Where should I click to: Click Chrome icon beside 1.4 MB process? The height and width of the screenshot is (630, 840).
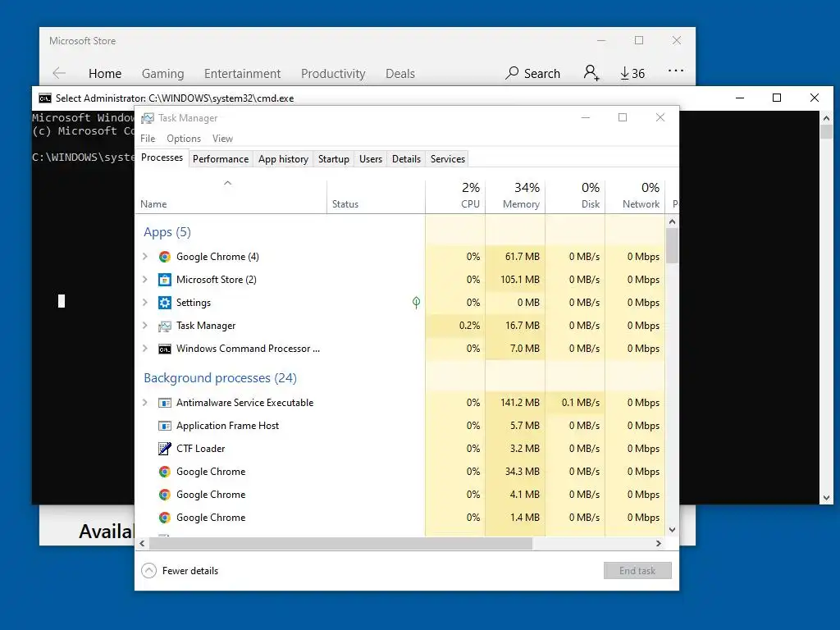164,518
